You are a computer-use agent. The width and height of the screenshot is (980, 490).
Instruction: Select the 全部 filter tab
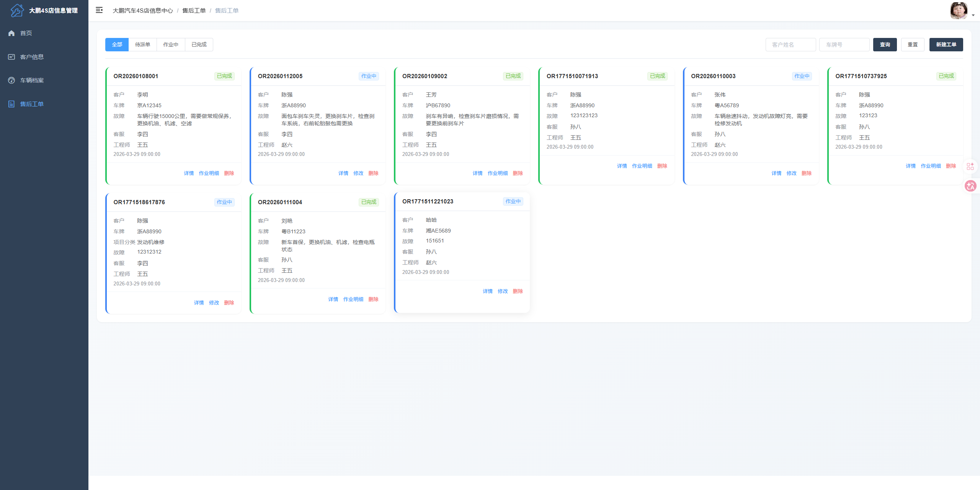coord(117,45)
